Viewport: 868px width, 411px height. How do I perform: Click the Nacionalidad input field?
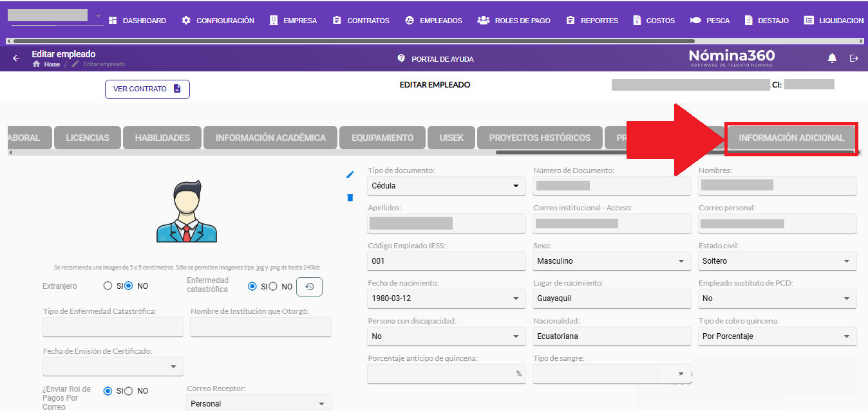[x=612, y=336]
